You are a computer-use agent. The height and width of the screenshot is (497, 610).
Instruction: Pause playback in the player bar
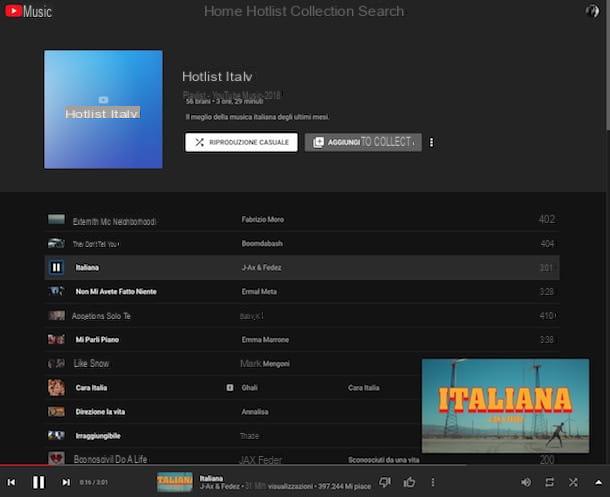(39, 482)
